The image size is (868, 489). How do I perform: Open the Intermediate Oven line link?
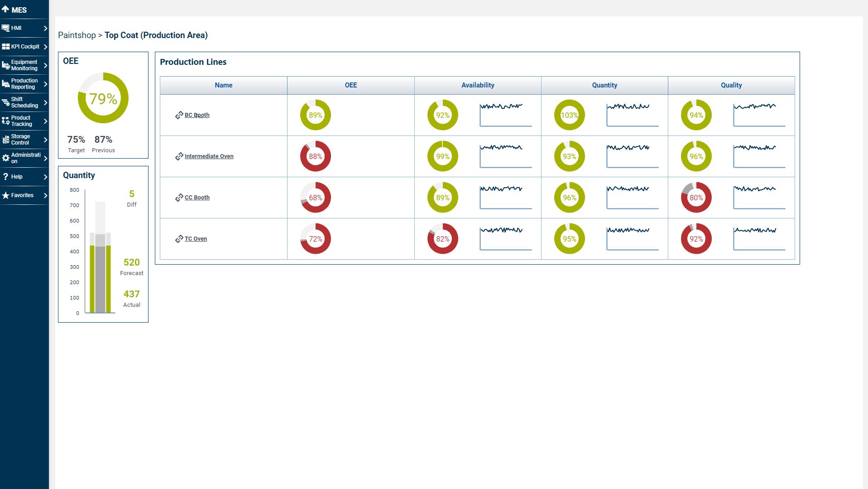click(x=209, y=156)
